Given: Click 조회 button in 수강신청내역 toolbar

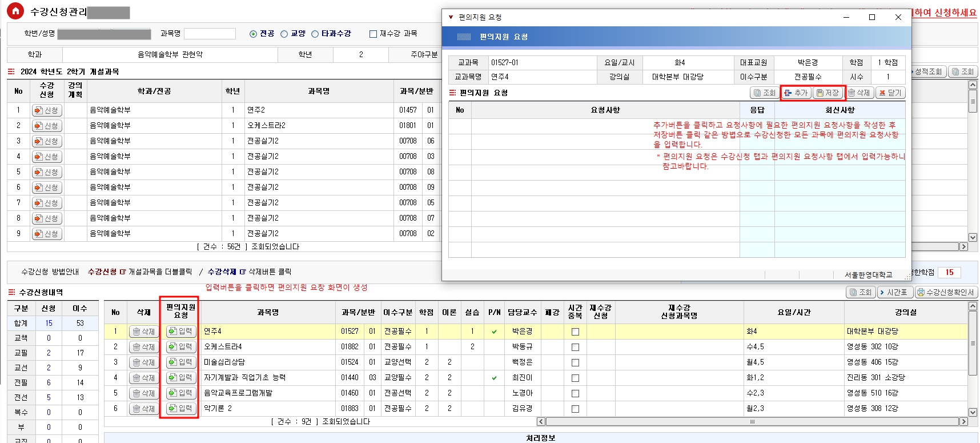Looking at the screenshot, I should click(x=861, y=292).
